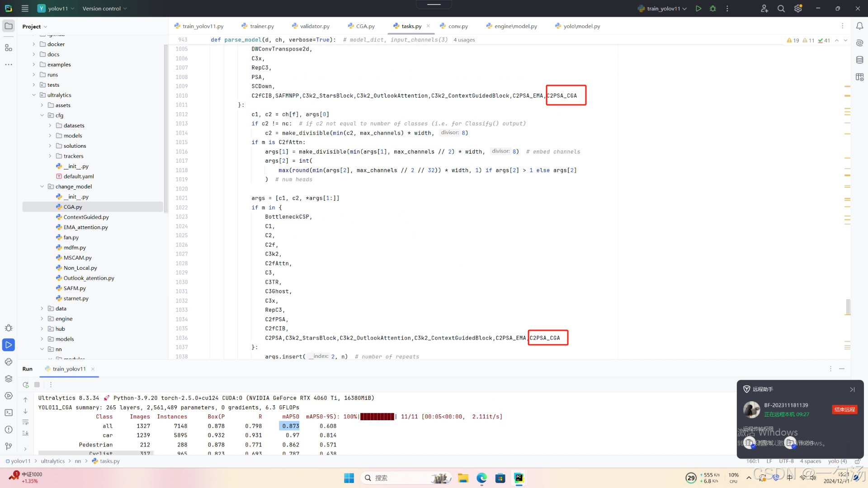Open Search Everywhere magnifier icon
This screenshot has width=868, height=488.
(781, 9)
